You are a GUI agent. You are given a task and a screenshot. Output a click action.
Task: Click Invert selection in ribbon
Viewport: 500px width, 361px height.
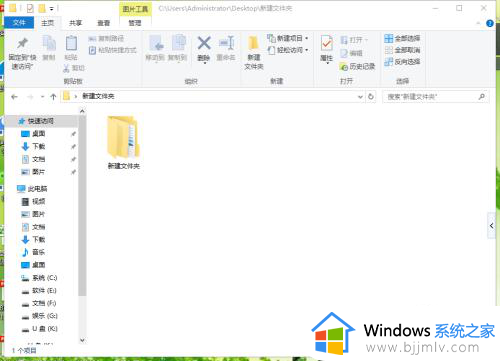coord(402,62)
